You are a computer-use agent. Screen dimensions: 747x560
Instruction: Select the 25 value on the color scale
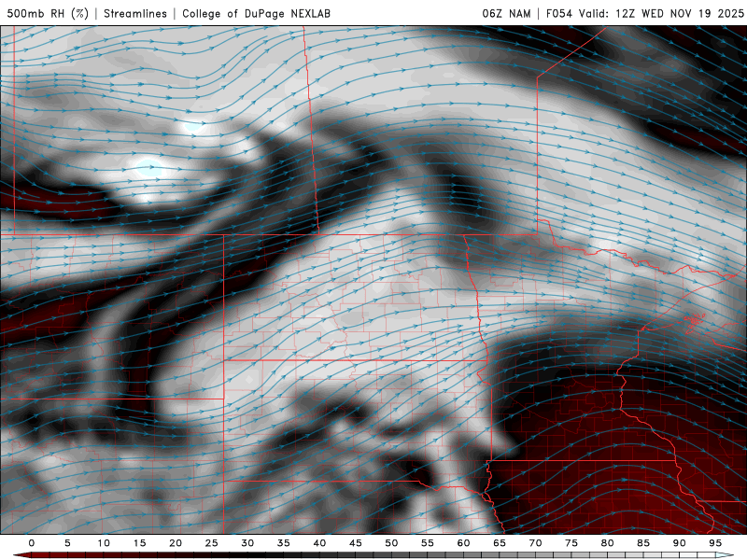[212, 543]
